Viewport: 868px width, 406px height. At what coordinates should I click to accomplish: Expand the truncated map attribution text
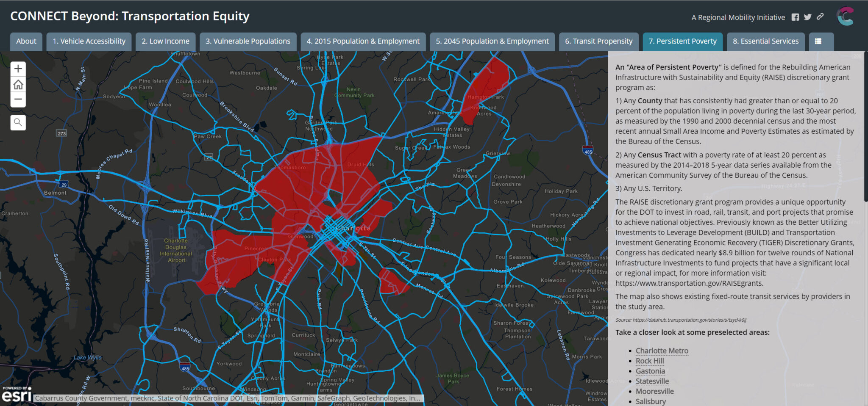click(x=417, y=398)
